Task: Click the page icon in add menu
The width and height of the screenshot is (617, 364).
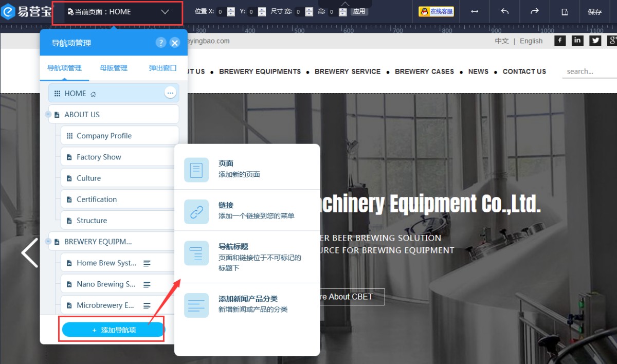Action: 196,170
